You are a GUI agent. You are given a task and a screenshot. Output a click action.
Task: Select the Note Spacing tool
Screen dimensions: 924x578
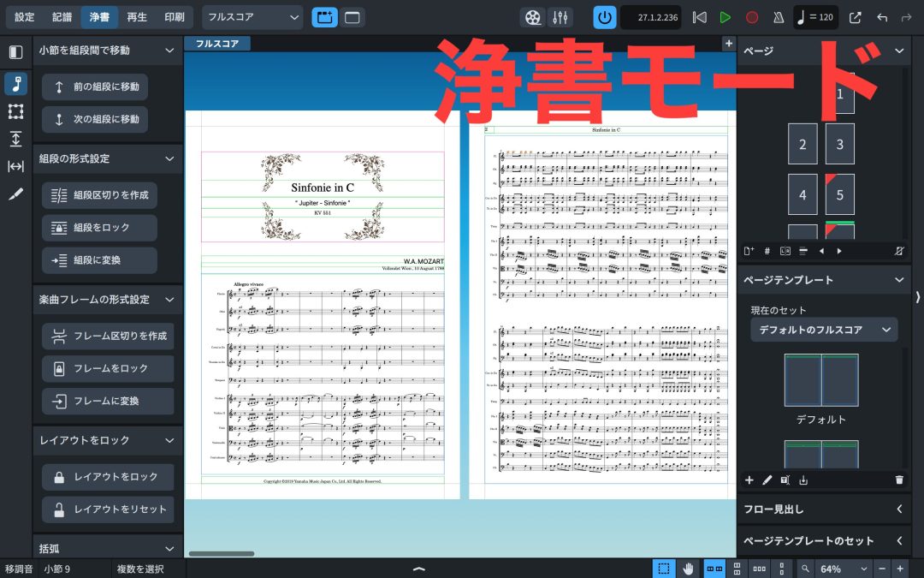coord(16,166)
